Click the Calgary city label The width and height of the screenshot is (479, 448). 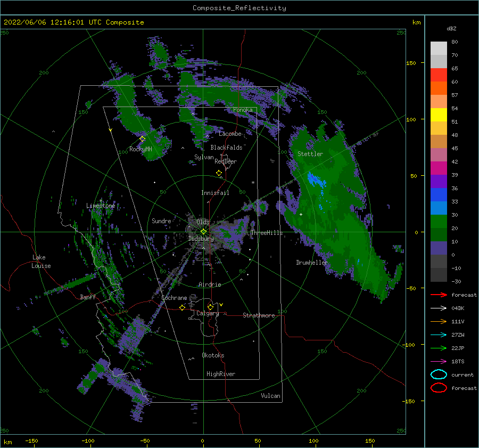coord(208,313)
